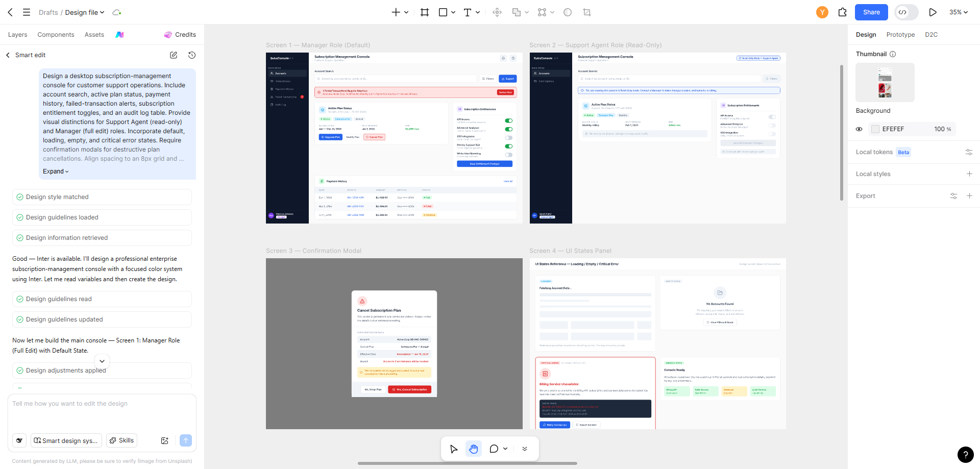Image resolution: width=980 pixels, height=469 pixels.
Task: Open the help question mark button
Action: click(966, 454)
